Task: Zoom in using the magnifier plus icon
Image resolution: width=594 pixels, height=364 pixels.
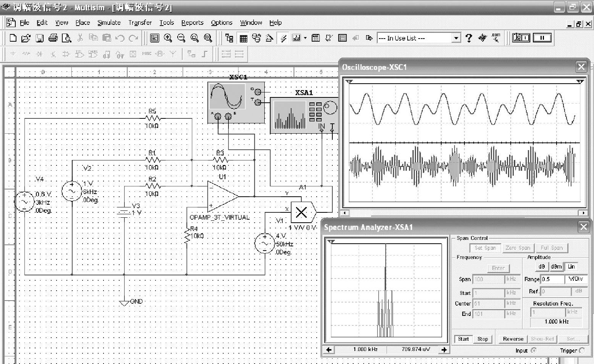Action: [168, 38]
